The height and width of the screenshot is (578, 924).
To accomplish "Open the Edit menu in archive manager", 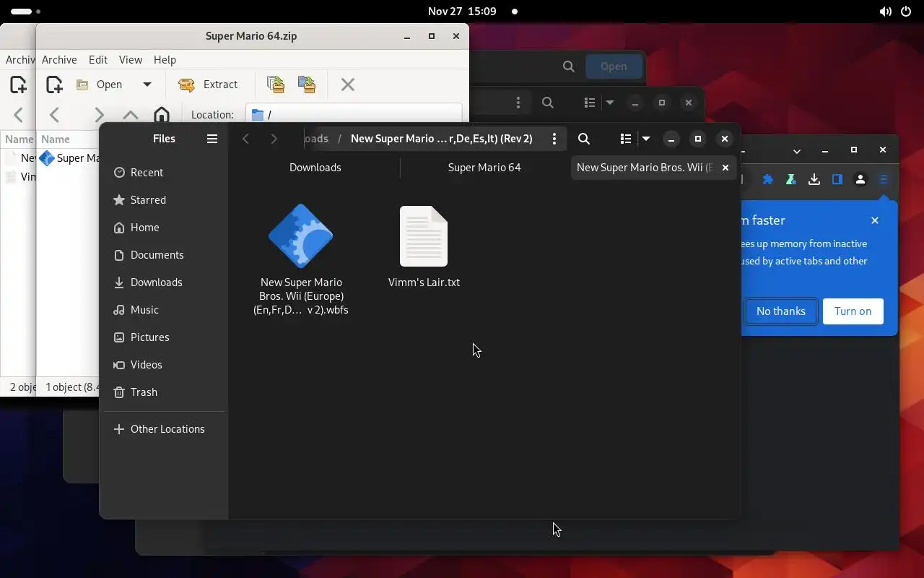I will click(x=98, y=60).
